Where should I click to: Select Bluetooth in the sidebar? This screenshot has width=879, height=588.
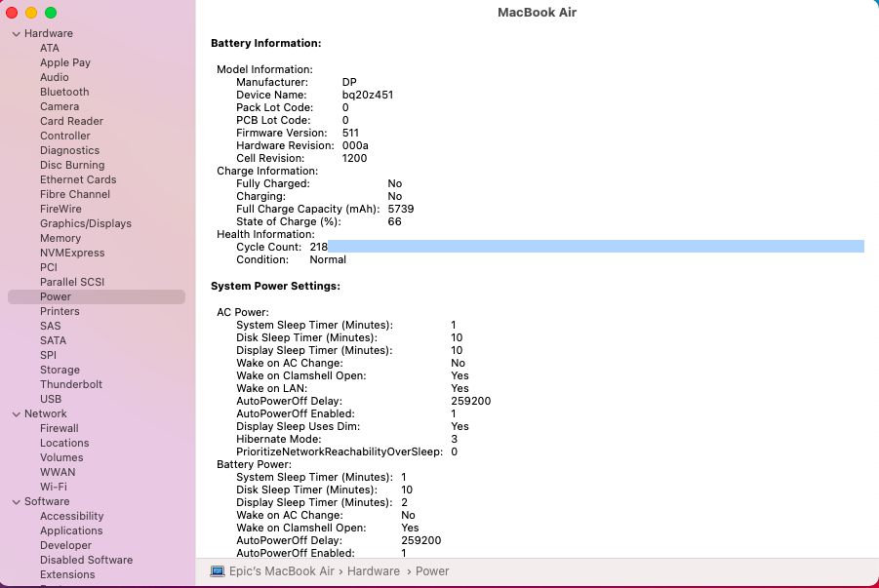(x=64, y=92)
